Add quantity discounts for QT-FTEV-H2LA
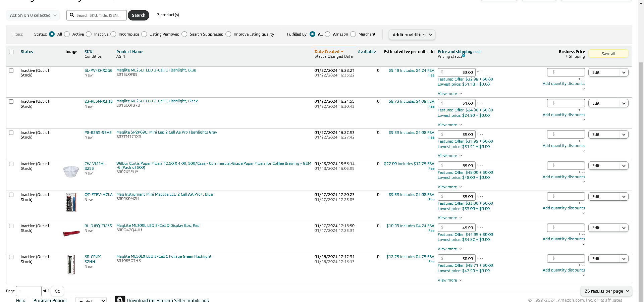 pyautogui.click(x=564, y=208)
